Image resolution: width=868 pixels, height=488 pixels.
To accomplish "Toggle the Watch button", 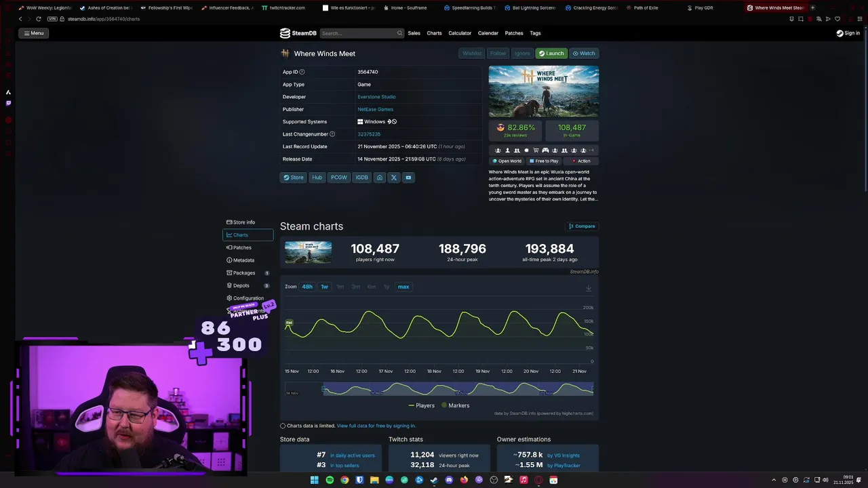I will (584, 54).
